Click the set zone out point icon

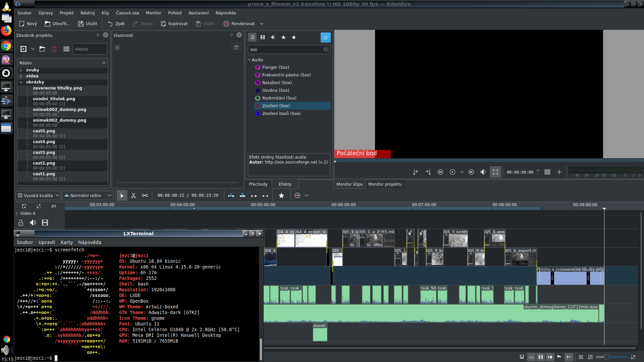pyautogui.click(x=428, y=172)
